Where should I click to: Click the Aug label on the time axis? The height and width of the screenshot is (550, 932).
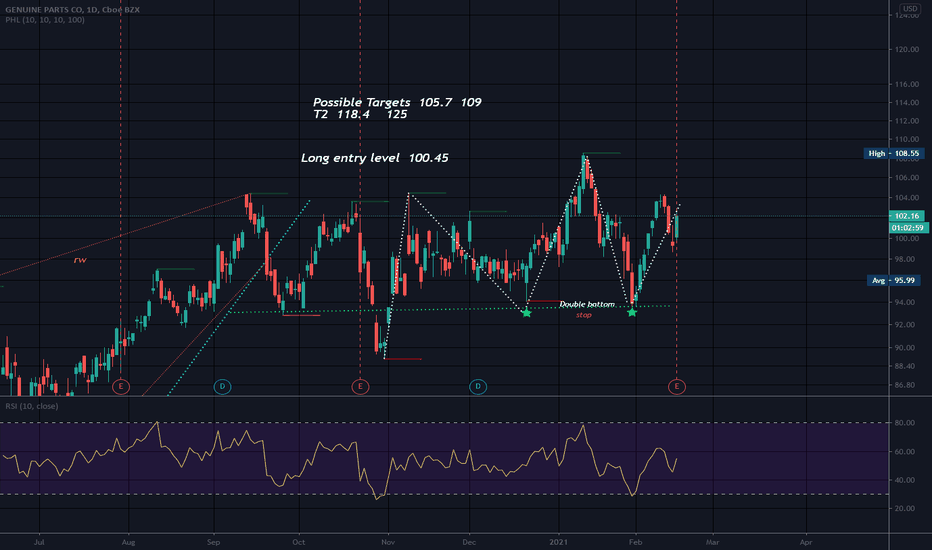[128, 542]
